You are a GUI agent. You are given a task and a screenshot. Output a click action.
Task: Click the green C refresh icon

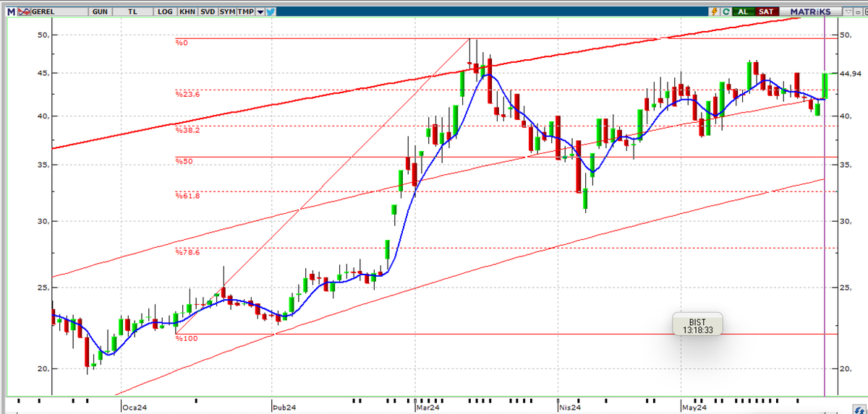[x=725, y=12]
